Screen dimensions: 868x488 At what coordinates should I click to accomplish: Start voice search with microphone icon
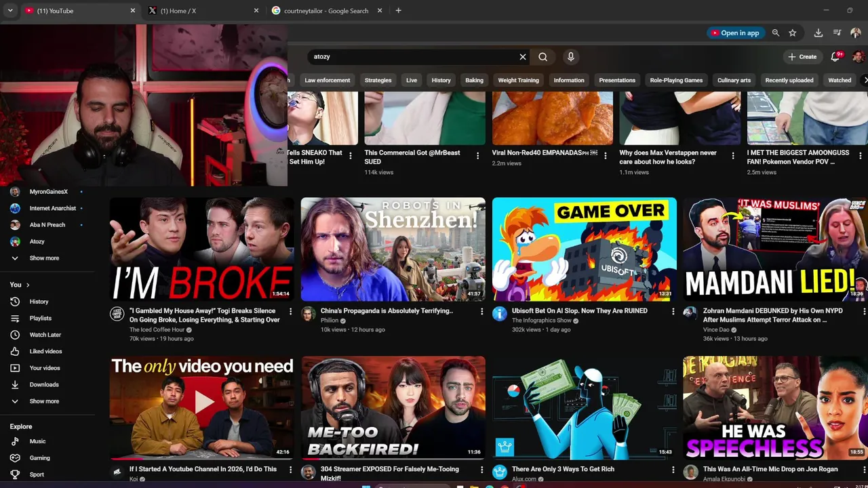click(x=571, y=57)
